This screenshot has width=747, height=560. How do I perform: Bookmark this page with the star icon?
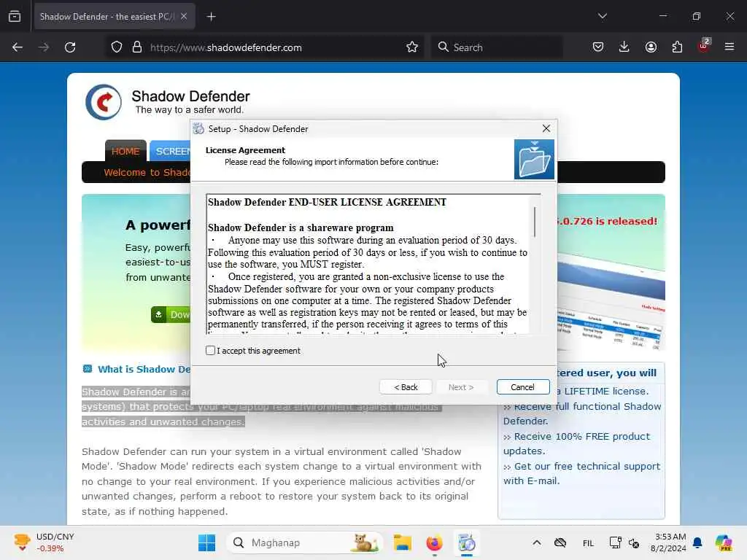pyautogui.click(x=412, y=47)
